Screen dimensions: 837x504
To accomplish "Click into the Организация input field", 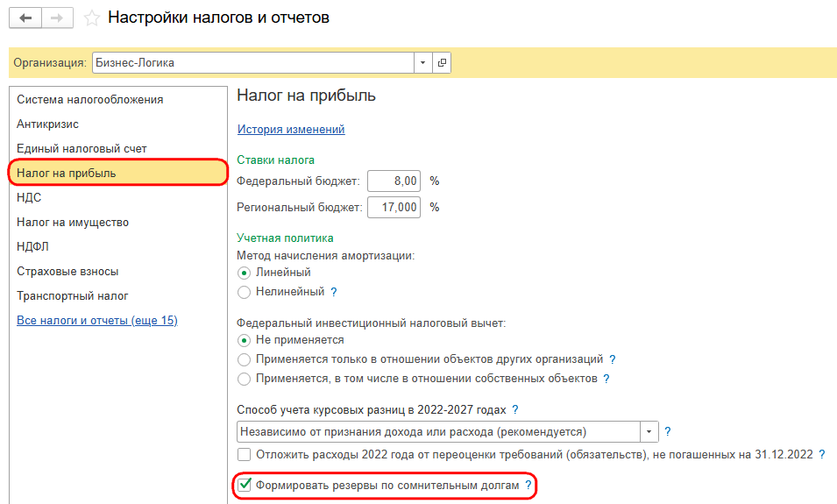I will click(253, 62).
